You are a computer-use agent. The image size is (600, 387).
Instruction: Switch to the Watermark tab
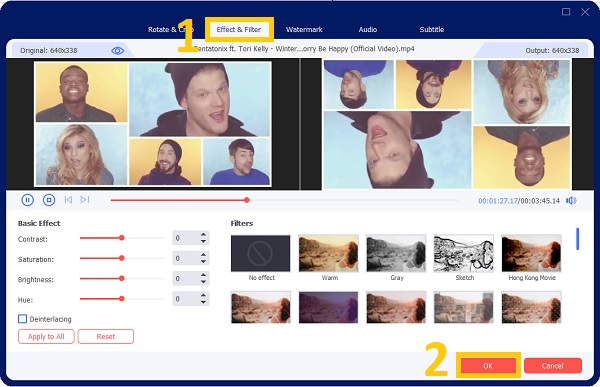304,29
